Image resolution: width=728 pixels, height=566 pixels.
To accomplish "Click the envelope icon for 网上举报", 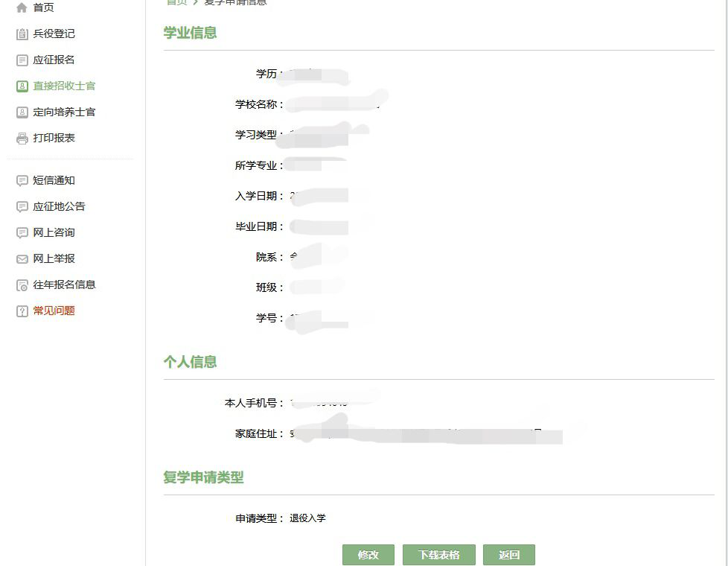I will coord(22,258).
